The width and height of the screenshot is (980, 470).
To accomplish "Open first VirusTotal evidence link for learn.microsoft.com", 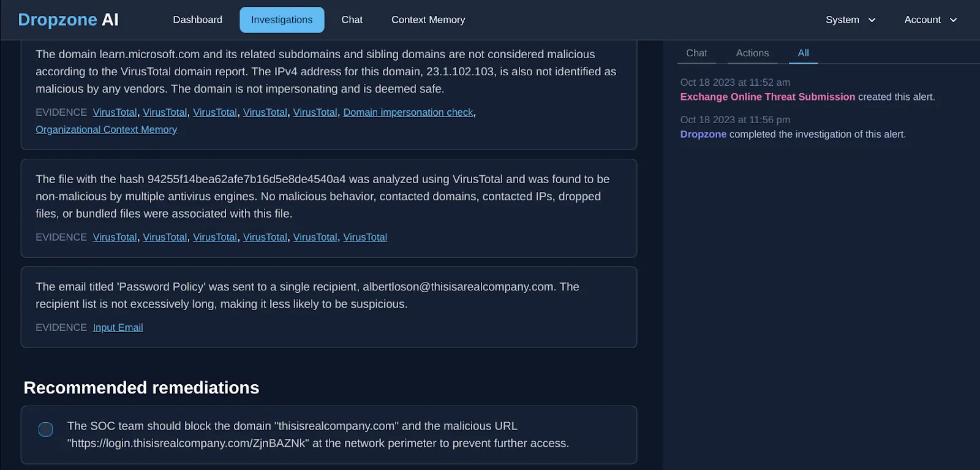I will [115, 112].
